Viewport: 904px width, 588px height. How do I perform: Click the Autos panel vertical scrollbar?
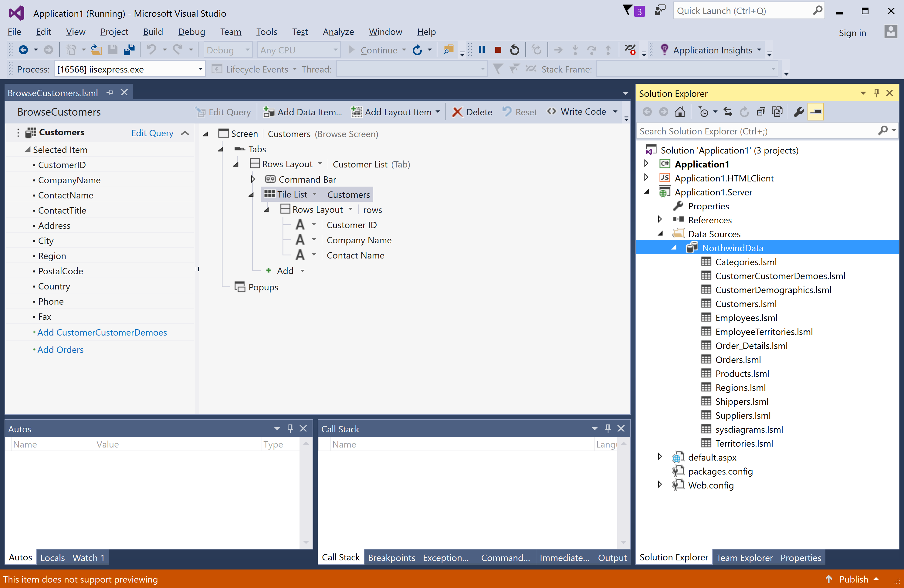[306, 493]
